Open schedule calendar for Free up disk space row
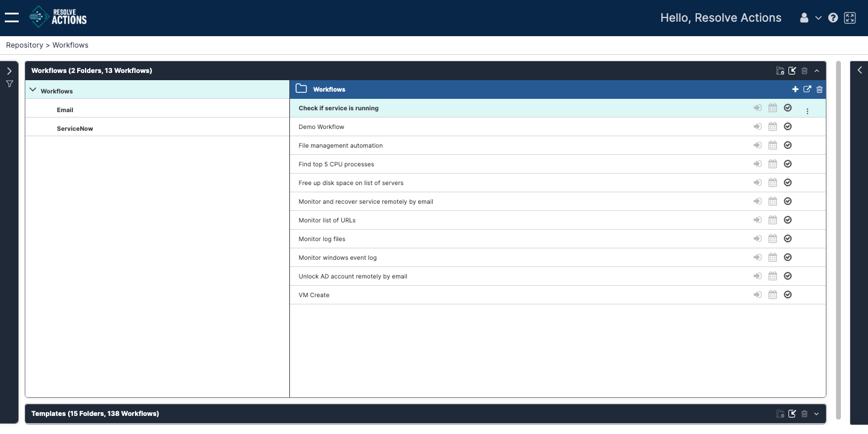This screenshot has width=868, height=434. pyautogui.click(x=773, y=183)
